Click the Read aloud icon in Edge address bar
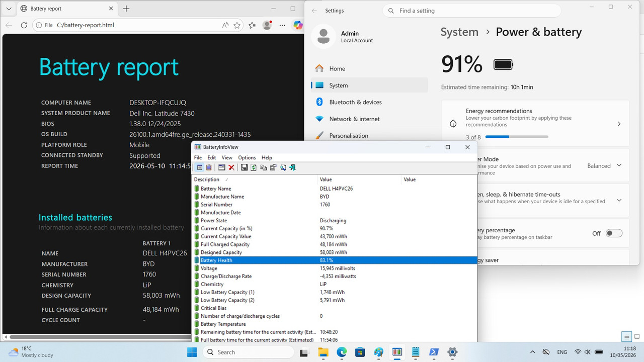The height and width of the screenshot is (362, 644). (225, 25)
